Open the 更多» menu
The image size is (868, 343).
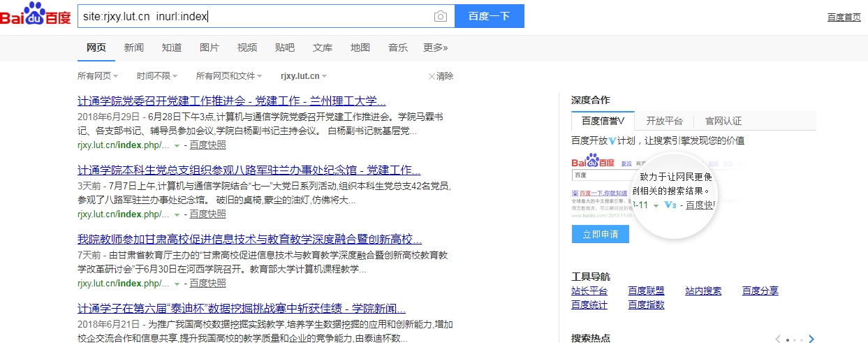click(x=435, y=48)
